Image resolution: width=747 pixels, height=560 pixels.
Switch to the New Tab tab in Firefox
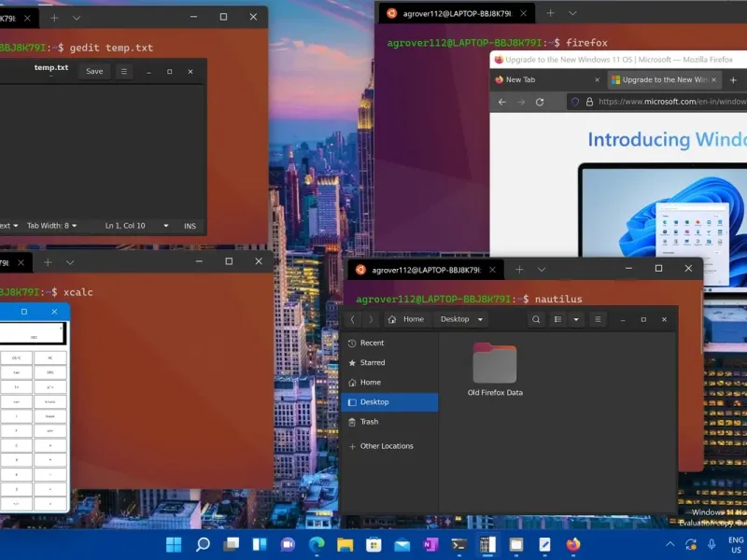click(548, 80)
